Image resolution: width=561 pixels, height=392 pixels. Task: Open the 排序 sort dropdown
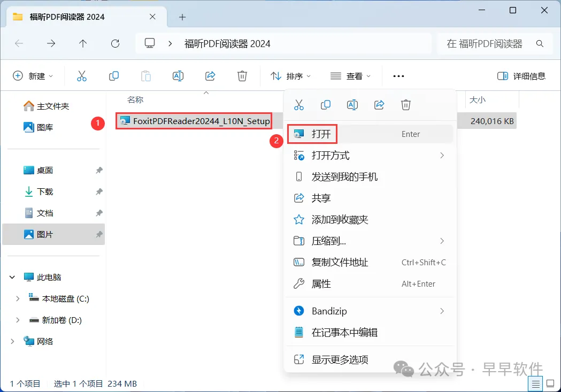290,76
